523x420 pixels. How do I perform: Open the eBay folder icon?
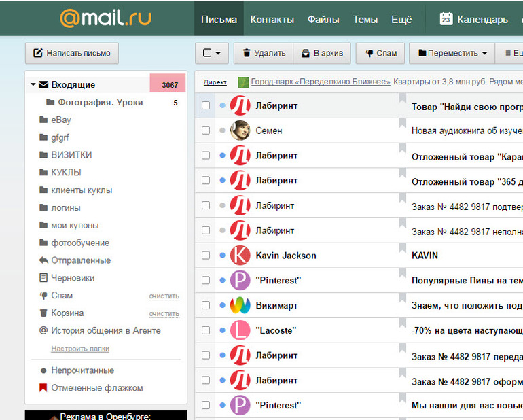[43, 120]
